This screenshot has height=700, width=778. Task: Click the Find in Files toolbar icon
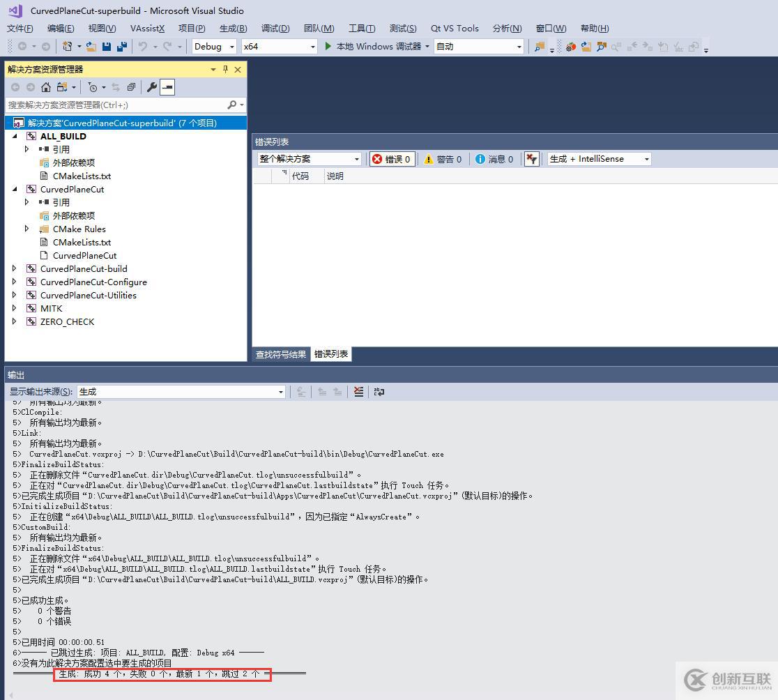pos(540,47)
